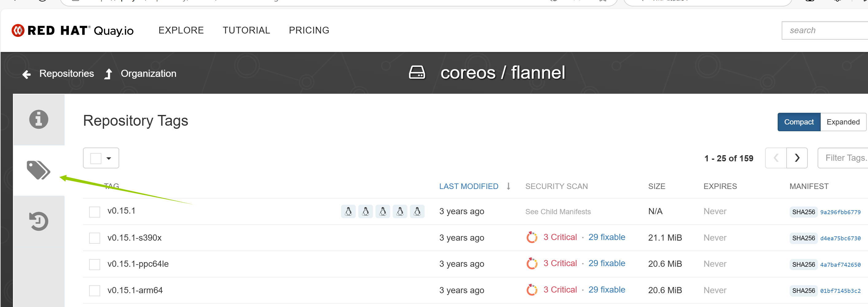Click the MANIFEST column header
Screen dimensions: 868x307
point(809,186)
